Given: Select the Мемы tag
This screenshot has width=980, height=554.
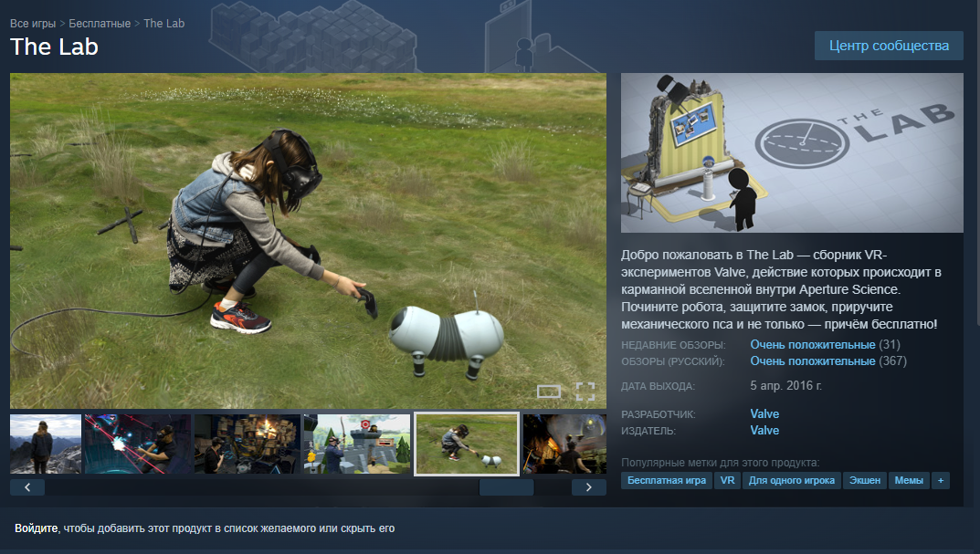Looking at the screenshot, I should (909, 480).
